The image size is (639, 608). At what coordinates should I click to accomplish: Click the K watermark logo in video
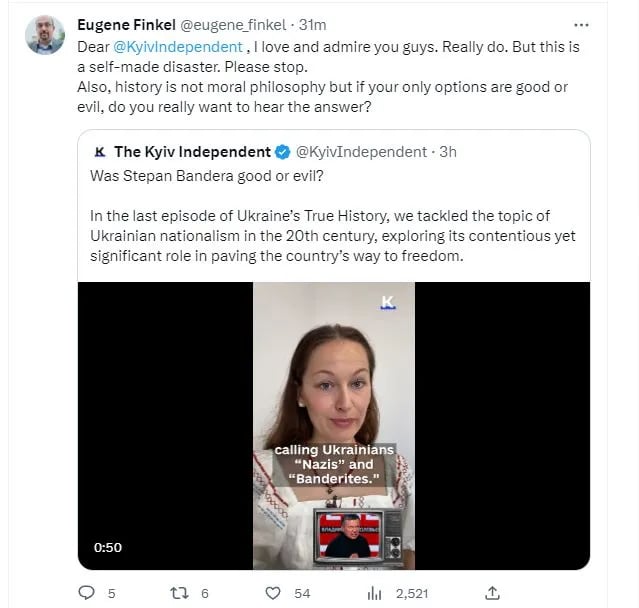(x=388, y=303)
